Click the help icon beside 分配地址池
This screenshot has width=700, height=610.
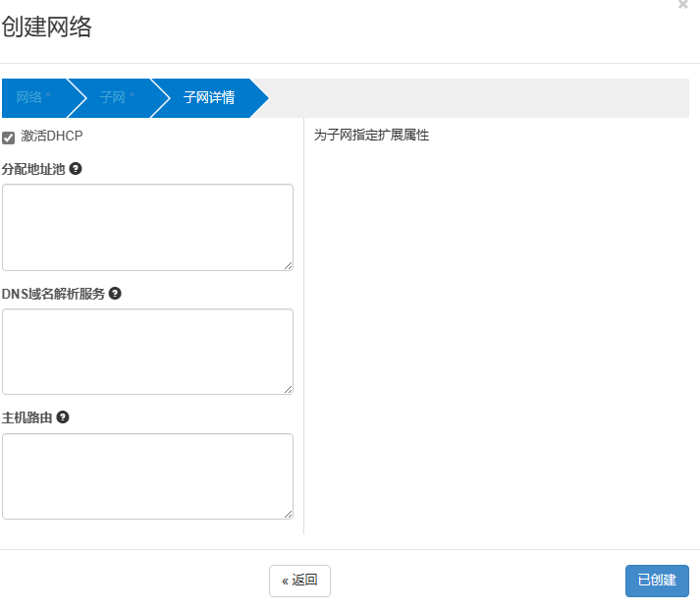click(76, 168)
